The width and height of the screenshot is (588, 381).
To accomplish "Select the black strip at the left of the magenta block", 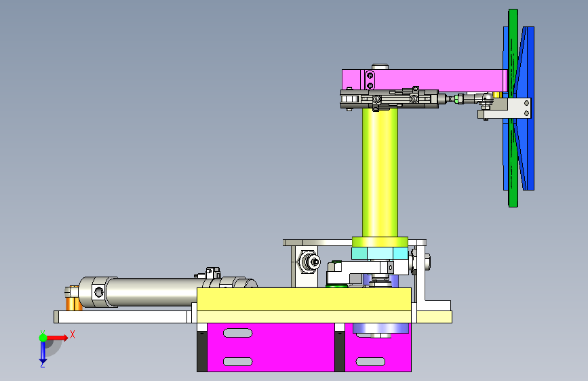I will click(201, 351).
